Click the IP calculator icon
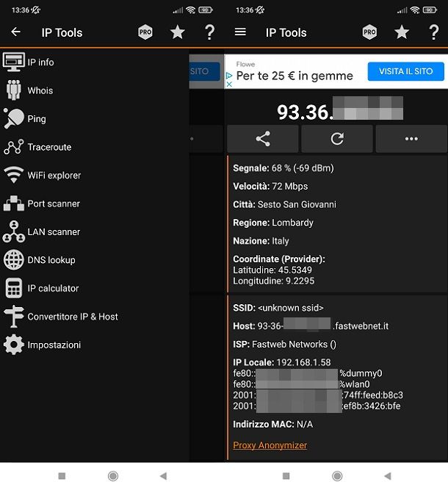Image resolution: width=448 pixels, height=493 pixels. [13, 288]
